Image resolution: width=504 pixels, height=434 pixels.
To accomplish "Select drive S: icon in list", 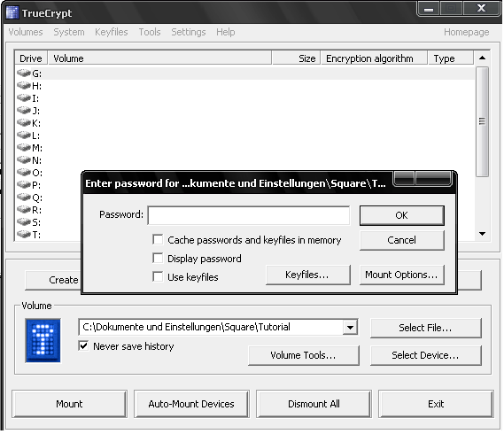I will (x=24, y=221).
